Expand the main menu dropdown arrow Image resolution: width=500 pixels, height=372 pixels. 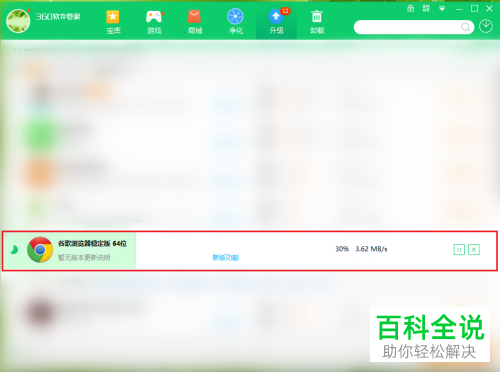tap(442, 9)
